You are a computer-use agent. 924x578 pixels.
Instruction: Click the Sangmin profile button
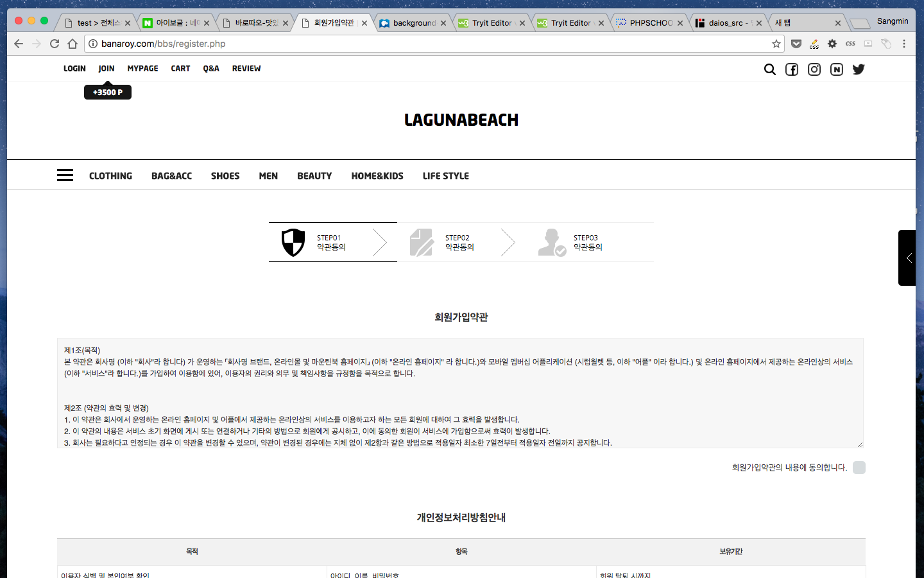893,21
